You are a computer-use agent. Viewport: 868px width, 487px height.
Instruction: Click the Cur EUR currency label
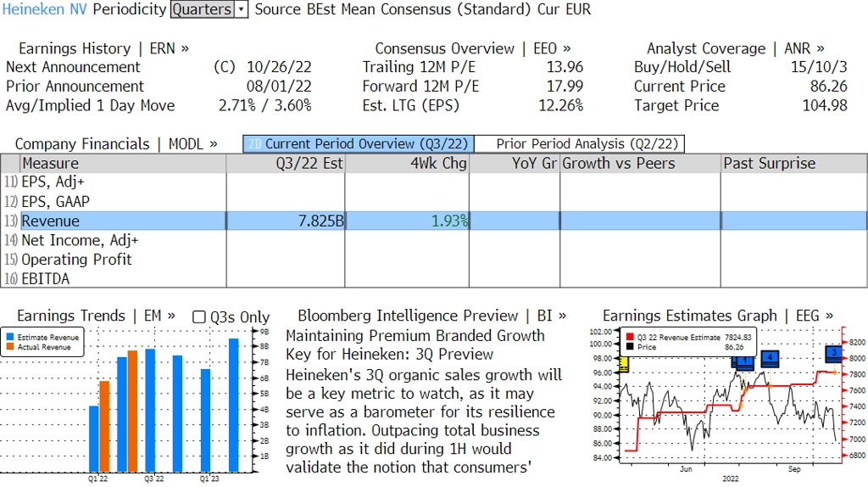point(564,9)
